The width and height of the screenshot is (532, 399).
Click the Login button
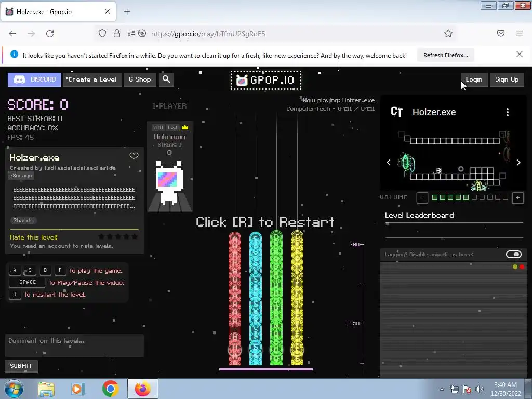click(474, 79)
